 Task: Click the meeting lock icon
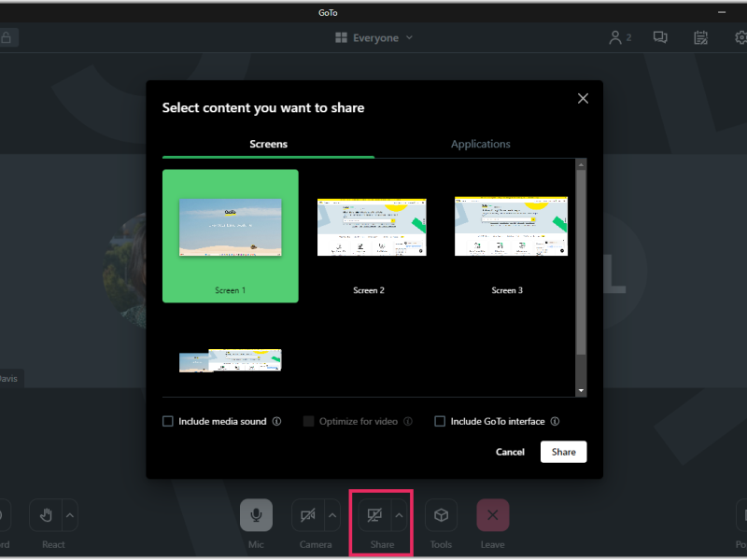pos(7,37)
